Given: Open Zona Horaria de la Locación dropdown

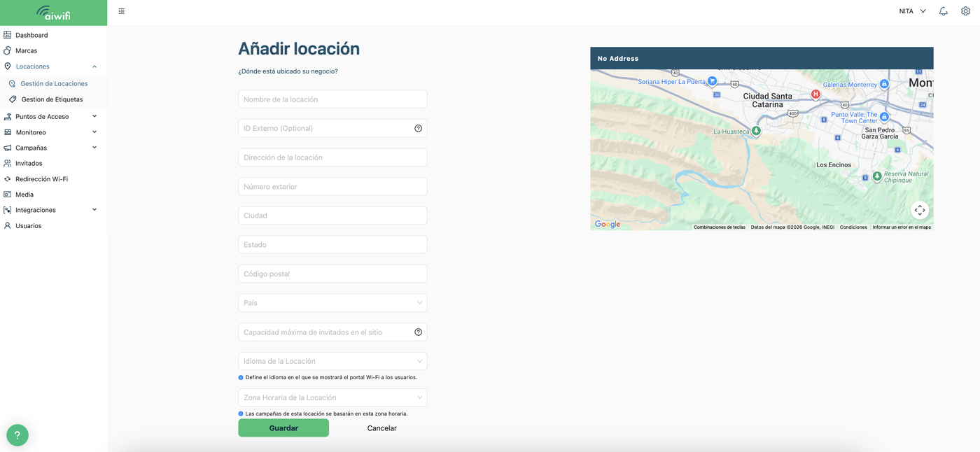Looking at the screenshot, I should point(332,397).
